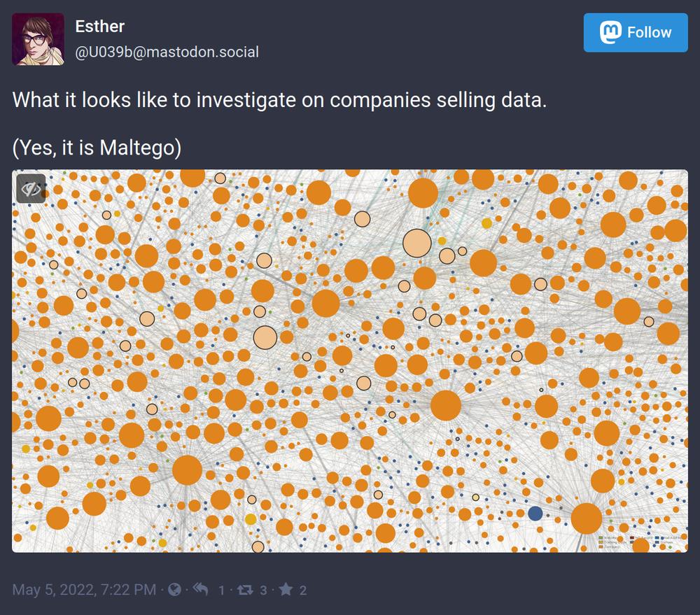Click the reply arrow icon
The width and height of the screenshot is (700, 615).
click(x=200, y=590)
